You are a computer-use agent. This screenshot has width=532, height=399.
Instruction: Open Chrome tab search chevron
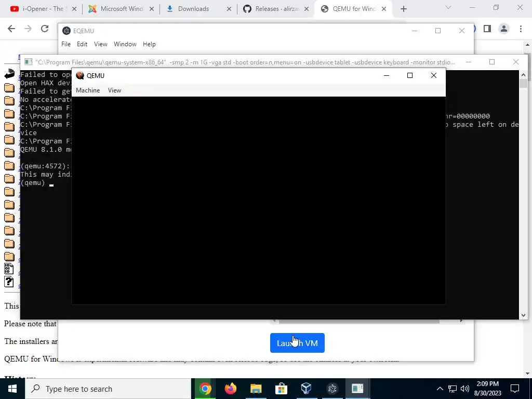(448, 7)
